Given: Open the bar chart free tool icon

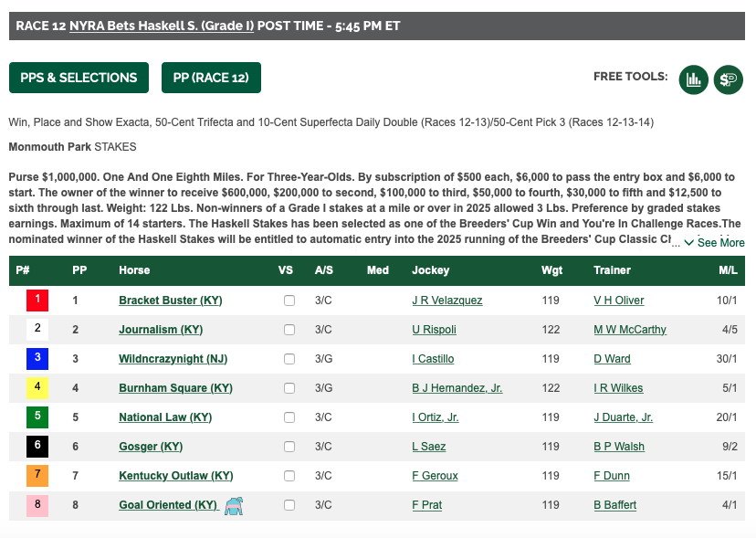Looking at the screenshot, I should 693,79.
